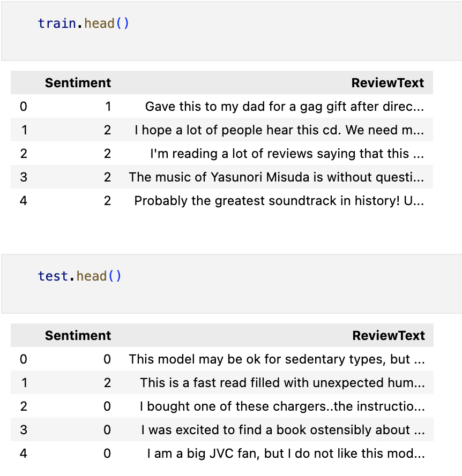Click the test.head() code cell

(232, 284)
